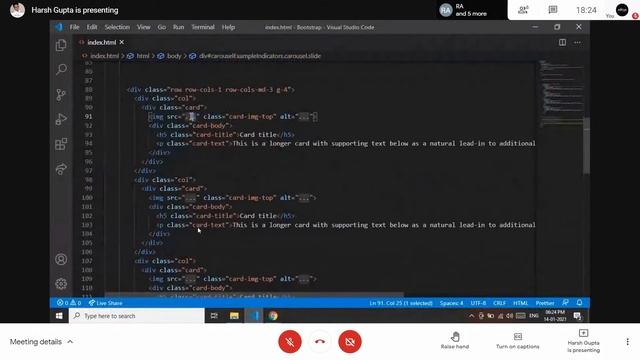
Task: Unmute microphone in the meeting
Action: point(290,342)
